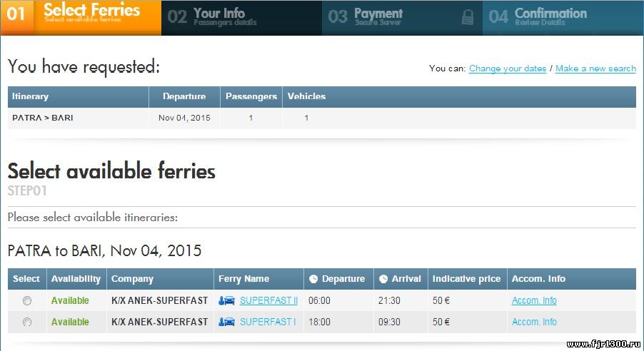Click the Change your dates link
The width and height of the screenshot is (644, 351).
(508, 68)
